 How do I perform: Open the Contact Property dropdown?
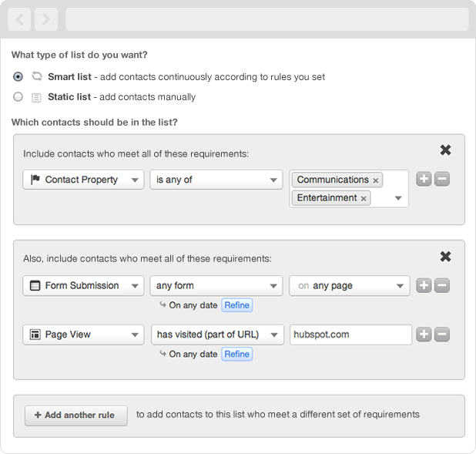[x=83, y=180]
